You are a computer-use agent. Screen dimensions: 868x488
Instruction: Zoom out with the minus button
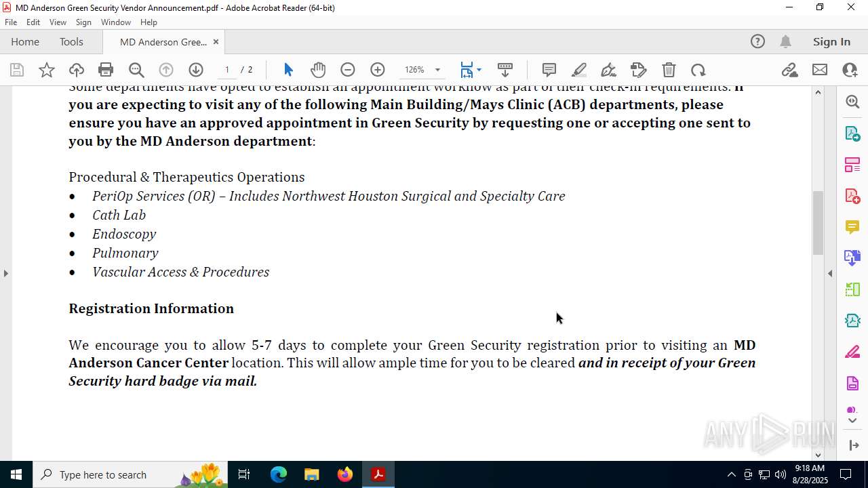click(348, 70)
